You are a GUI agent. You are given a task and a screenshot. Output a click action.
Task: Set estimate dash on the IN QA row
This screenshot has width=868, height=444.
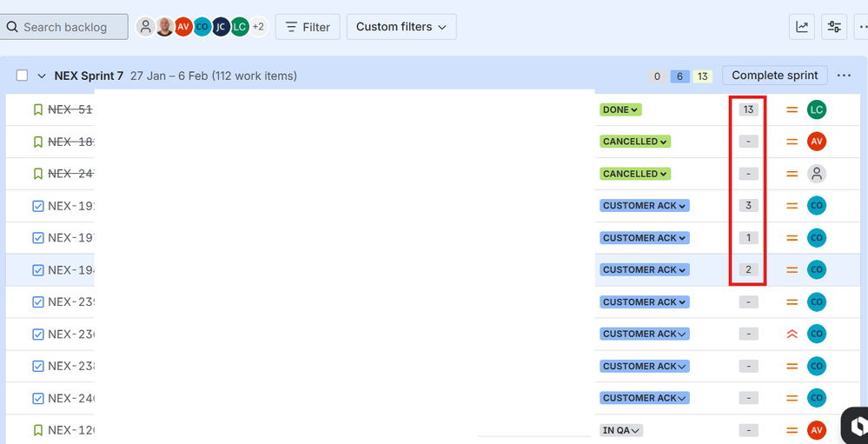[x=748, y=430]
